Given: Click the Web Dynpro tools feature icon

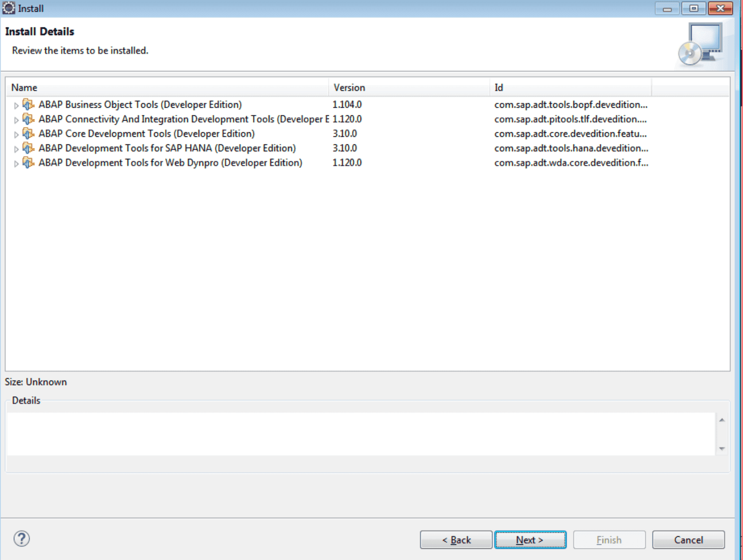Looking at the screenshot, I should pos(28,162).
